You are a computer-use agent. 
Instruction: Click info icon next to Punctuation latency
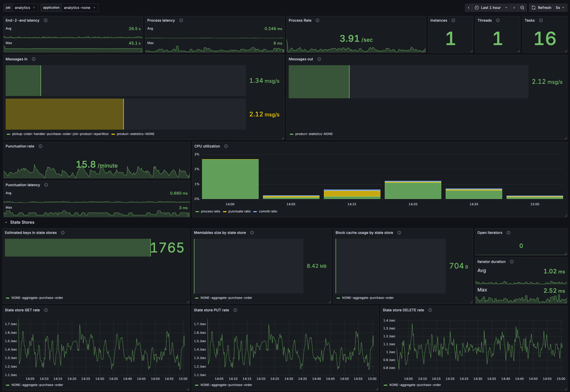(x=46, y=185)
